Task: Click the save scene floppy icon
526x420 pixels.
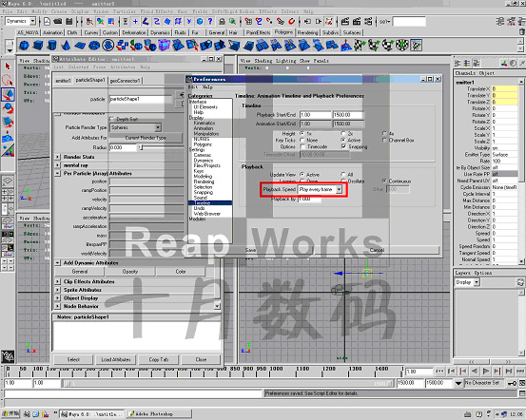Action: pos(69,22)
